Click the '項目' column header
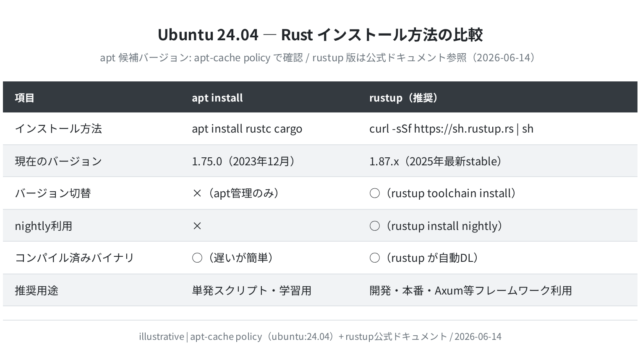The image size is (640, 360). coord(24,98)
